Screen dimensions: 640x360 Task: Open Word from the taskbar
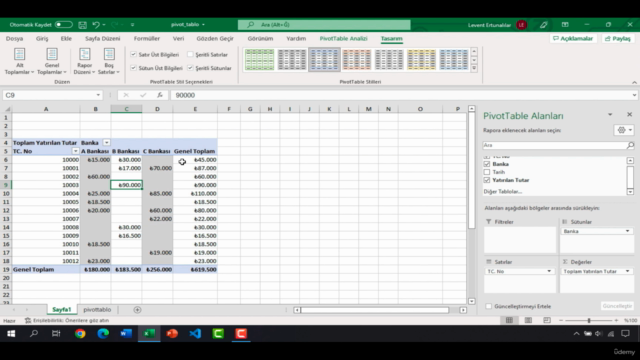(126, 334)
